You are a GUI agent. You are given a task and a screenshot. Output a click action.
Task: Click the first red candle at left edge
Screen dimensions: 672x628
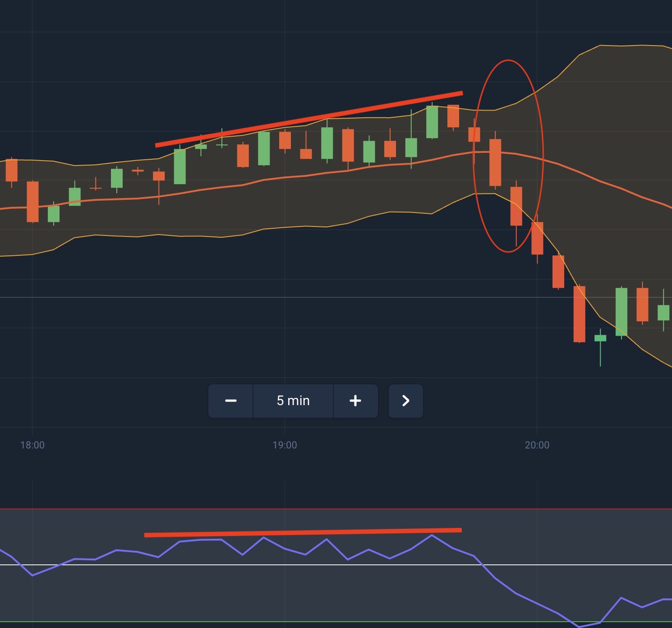pos(11,170)
